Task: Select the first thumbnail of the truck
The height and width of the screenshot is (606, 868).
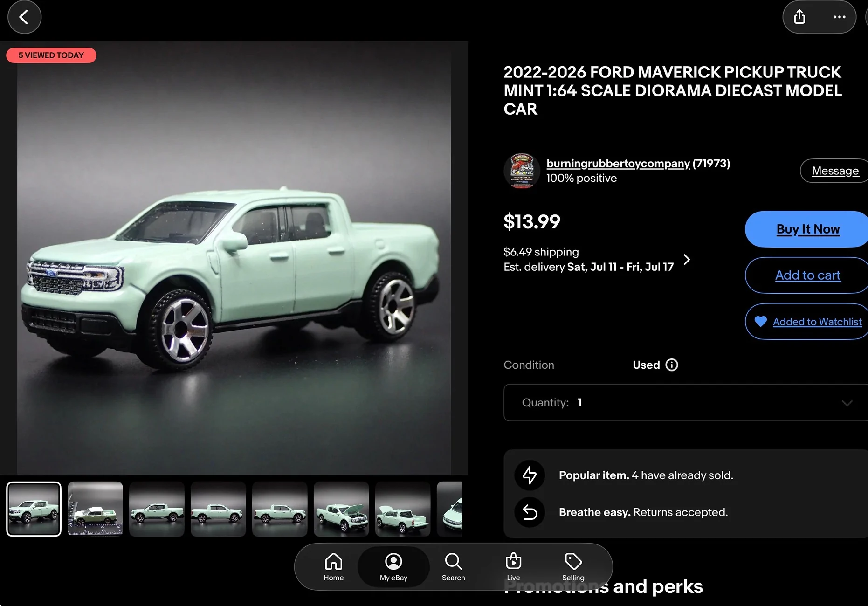Action: pyautogui.click(x=34, y=509)
